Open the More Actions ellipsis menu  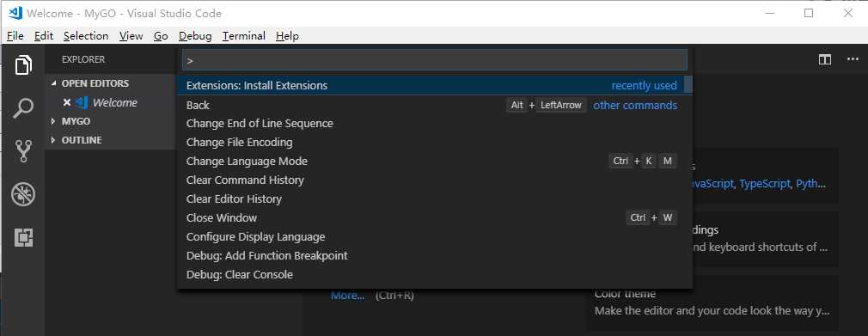(x=853, y=59)
